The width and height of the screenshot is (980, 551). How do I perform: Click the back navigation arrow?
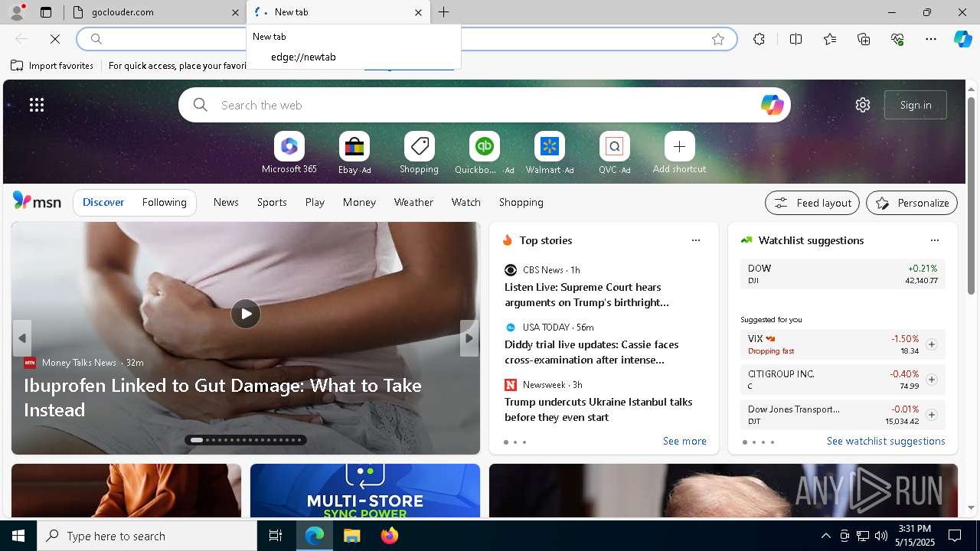pyautogui.click(x=21, y=39)
